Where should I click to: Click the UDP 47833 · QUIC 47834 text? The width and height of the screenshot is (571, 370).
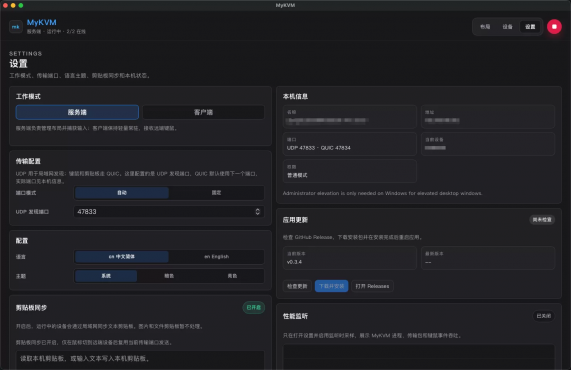click(x=319, y=148)
